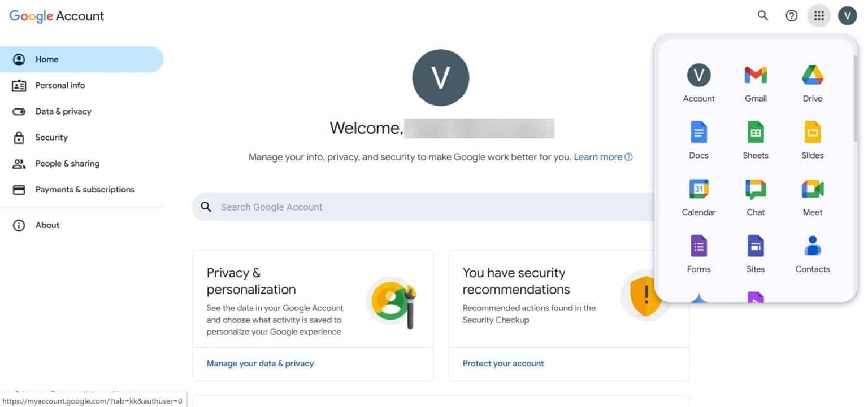Open Google Sites
This screenshot has width=868, height=407.
(755, 252)
